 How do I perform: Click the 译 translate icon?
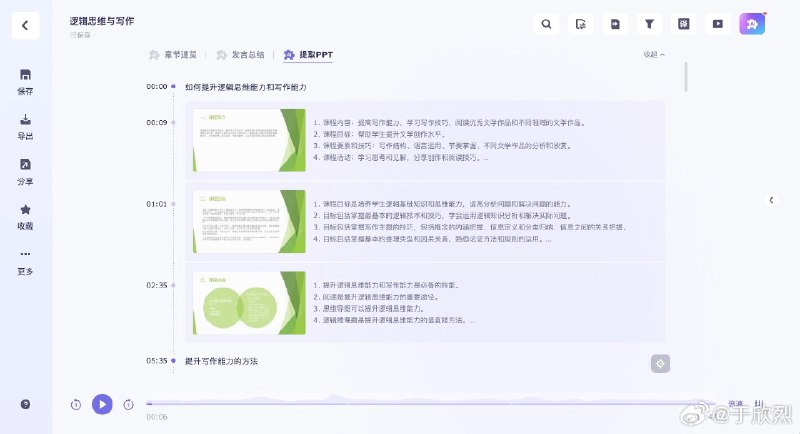(x=684, y=24)
